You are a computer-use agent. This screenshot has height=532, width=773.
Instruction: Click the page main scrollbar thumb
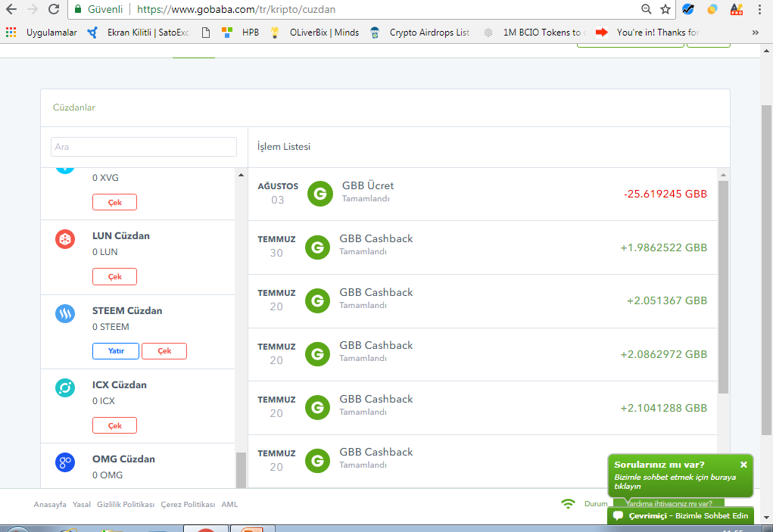click(766, 270)
